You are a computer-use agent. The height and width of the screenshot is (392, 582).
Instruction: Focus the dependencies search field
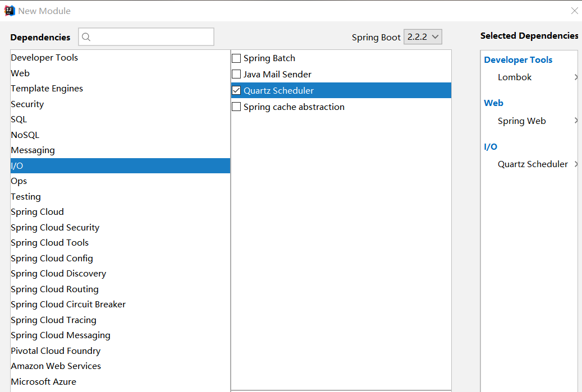coord(146,36)
